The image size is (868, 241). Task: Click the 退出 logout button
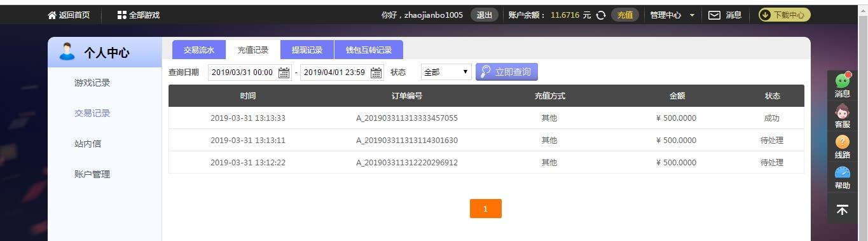coord(484,15)
